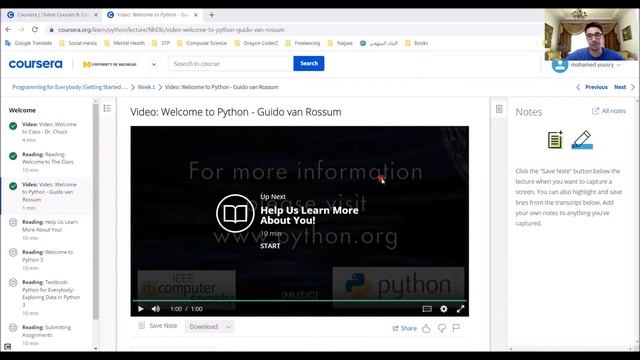This screenshot has width=640, height=360.
Task: Click the user profile avatar icon
Action: 560,65
